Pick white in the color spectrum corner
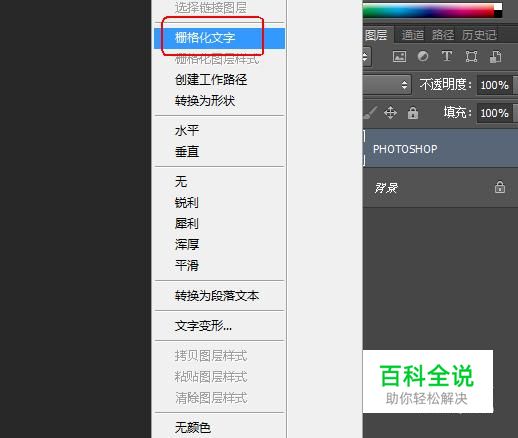The height and width of the screenshot is (438, 518). tap(498, 7)
